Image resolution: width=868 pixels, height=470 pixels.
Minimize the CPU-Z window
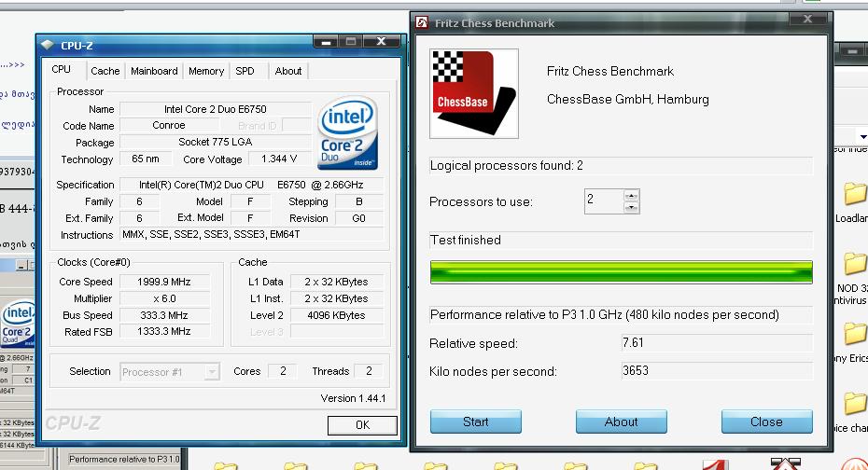[x=327, y=41]
